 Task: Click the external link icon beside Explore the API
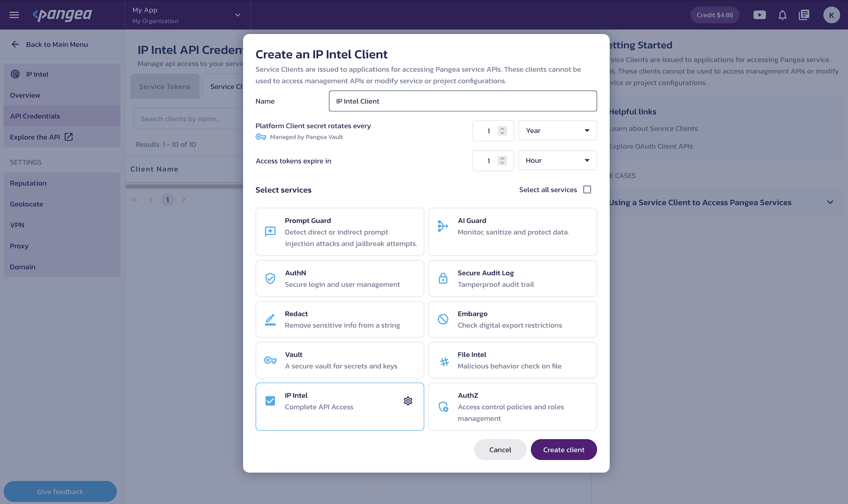68,137
